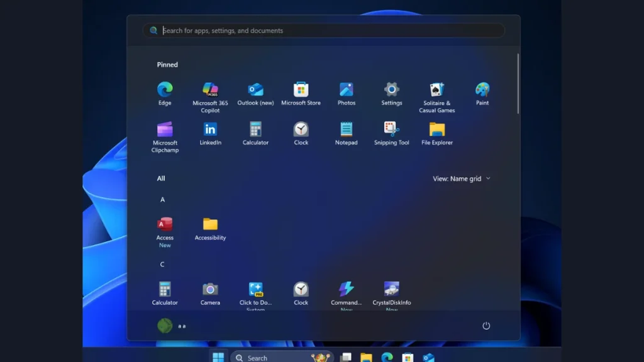Launch Microsoft Clipchamp

[165, 138]
